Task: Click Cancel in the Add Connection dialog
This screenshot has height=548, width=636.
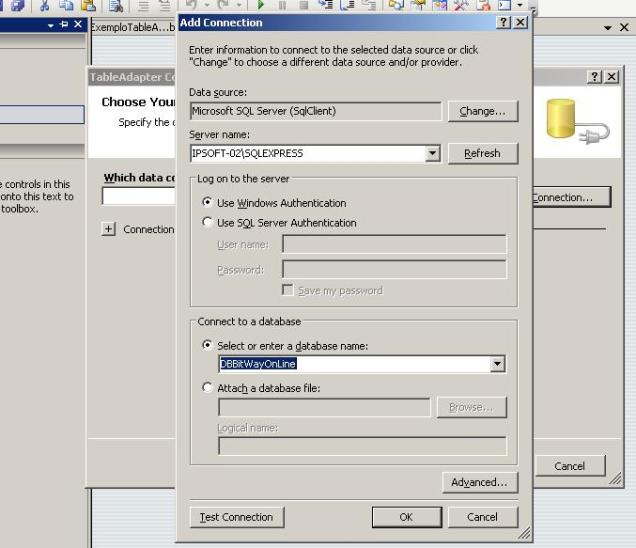Action: coord(483,517)
